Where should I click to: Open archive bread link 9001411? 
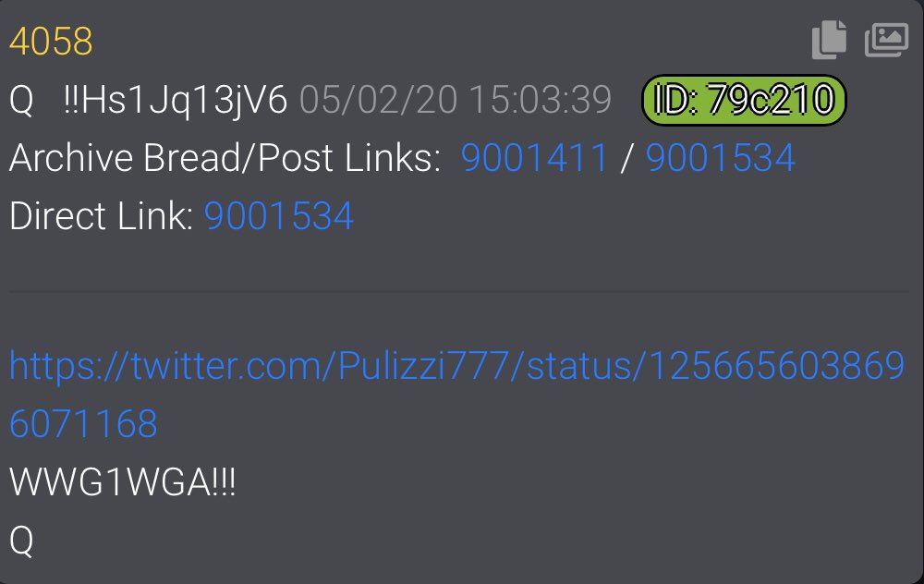click(x=534, y=158)
